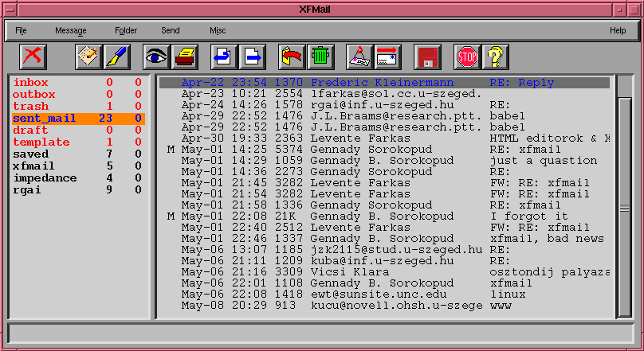Select the 'just a quastion' message

(x=384, y=161)
